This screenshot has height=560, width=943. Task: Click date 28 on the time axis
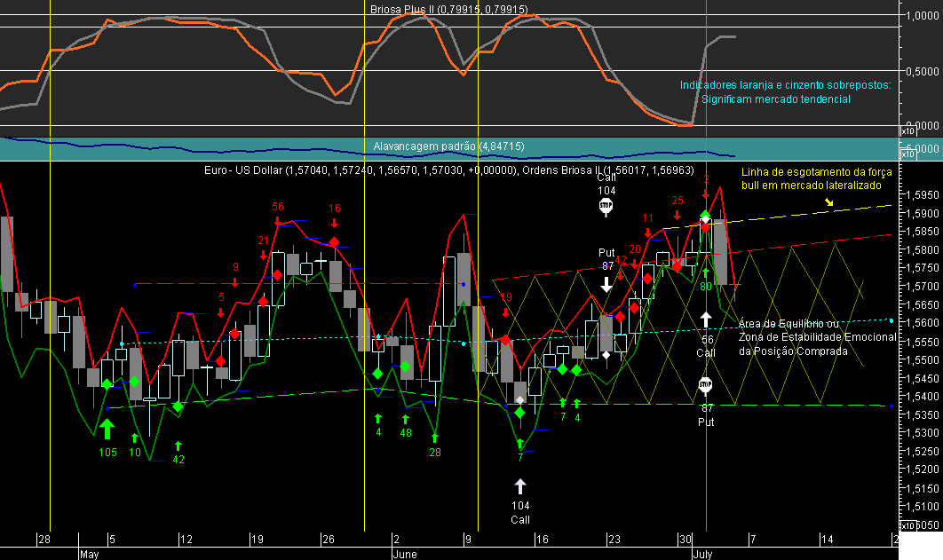[x=44, y=539]
